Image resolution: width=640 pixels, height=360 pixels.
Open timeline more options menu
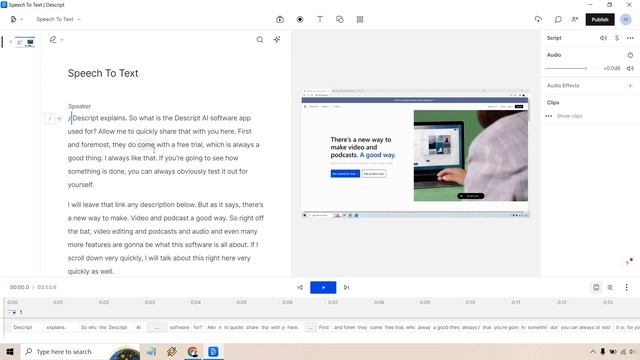[627, 287]
